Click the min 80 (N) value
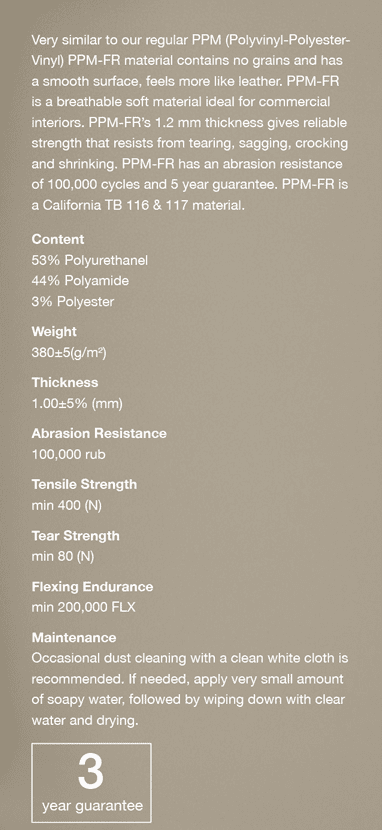 point(63,557)
